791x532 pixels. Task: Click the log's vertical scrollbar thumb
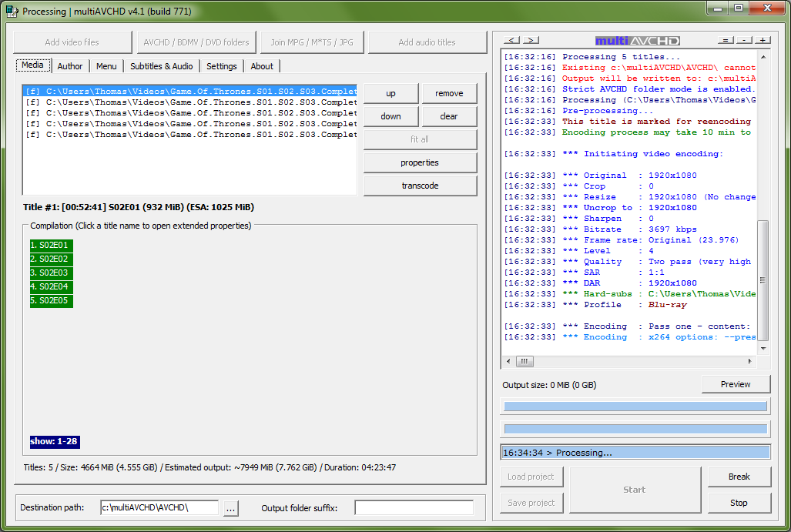tap(763, 279)
